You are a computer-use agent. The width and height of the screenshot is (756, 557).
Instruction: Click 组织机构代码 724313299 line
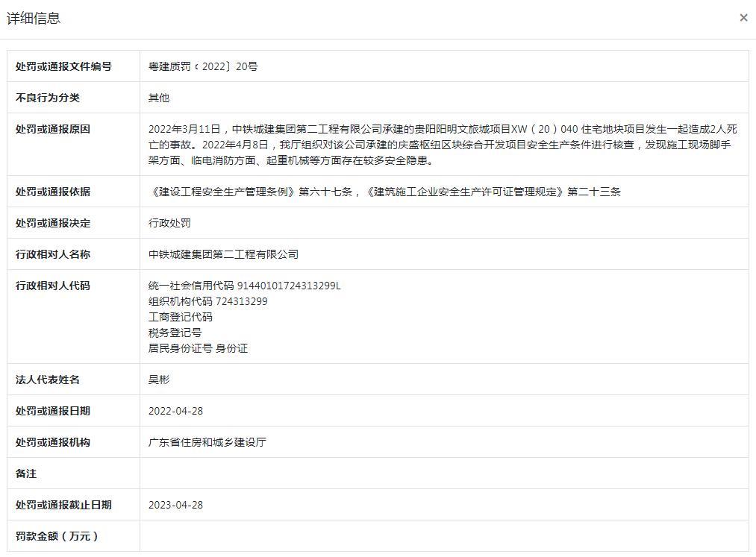207,302
